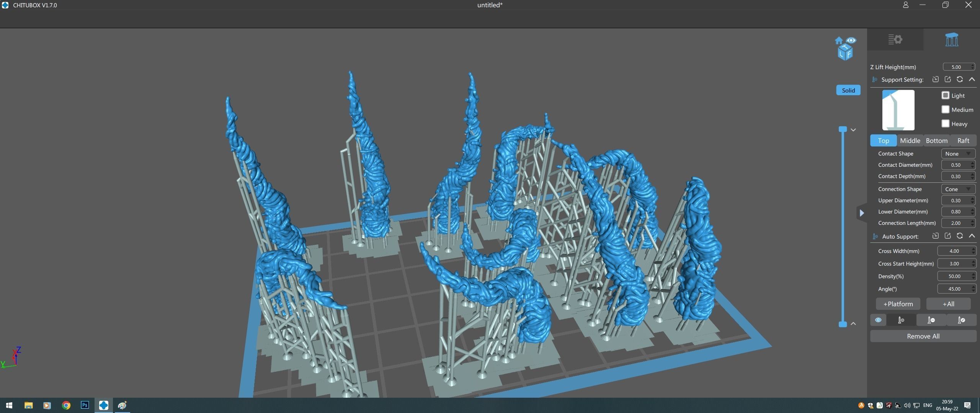Tick the Heavy support checkbox
This screenshot has height=413, width=980.
(946, 124)
